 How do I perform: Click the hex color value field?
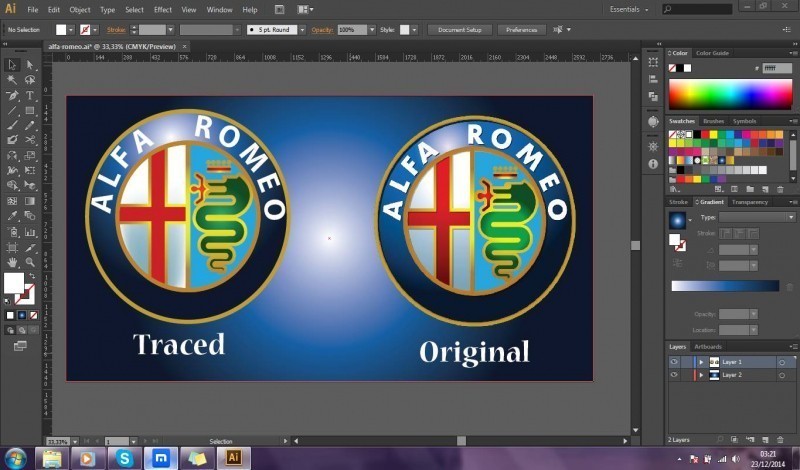coord(777,68)
